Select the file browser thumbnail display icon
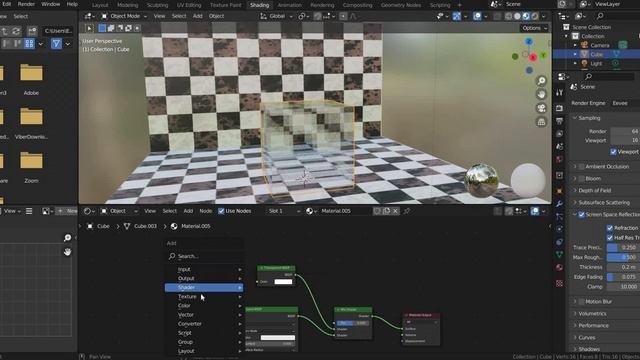This screenshot has width=640, height=360. [x=29, y=43]
